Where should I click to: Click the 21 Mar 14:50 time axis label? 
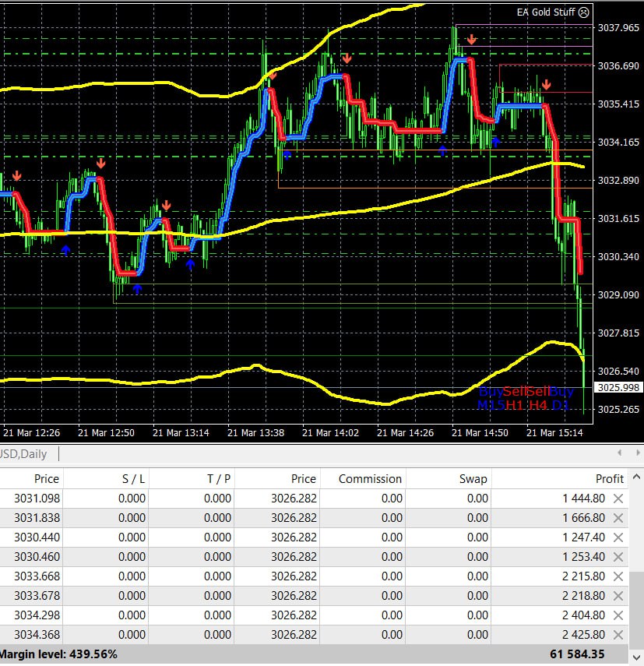480,433
